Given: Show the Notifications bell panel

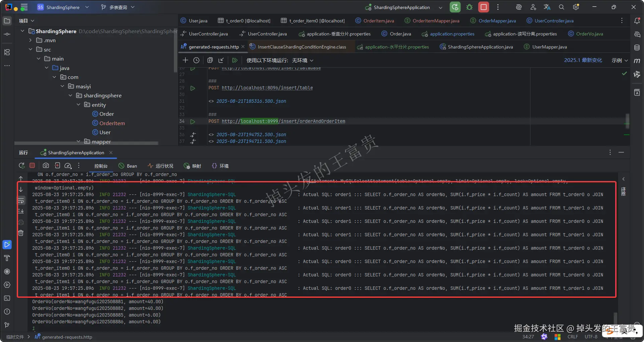Looking at the screenshot, I should [x=637, y=21].
